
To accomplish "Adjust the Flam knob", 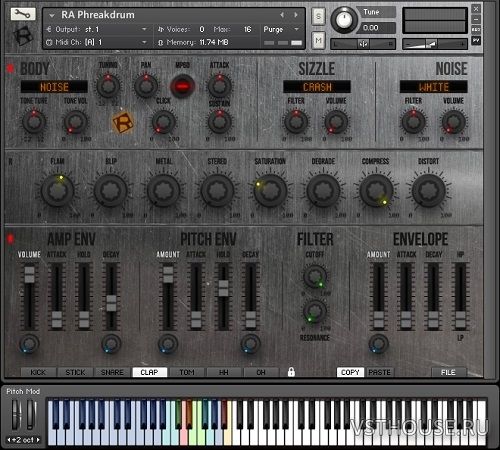I will [x=57, y=190].
